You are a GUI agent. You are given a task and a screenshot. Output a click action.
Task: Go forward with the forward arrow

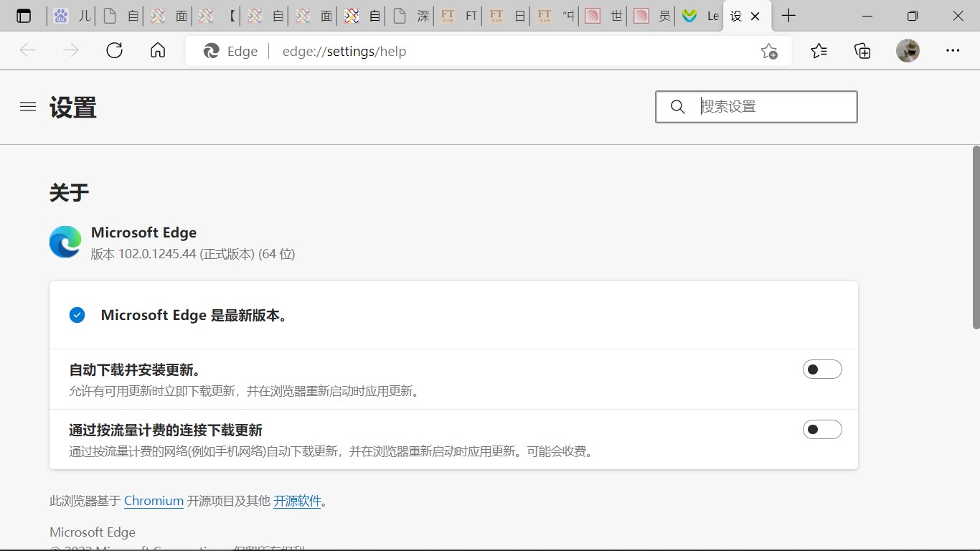coord(71,51)
